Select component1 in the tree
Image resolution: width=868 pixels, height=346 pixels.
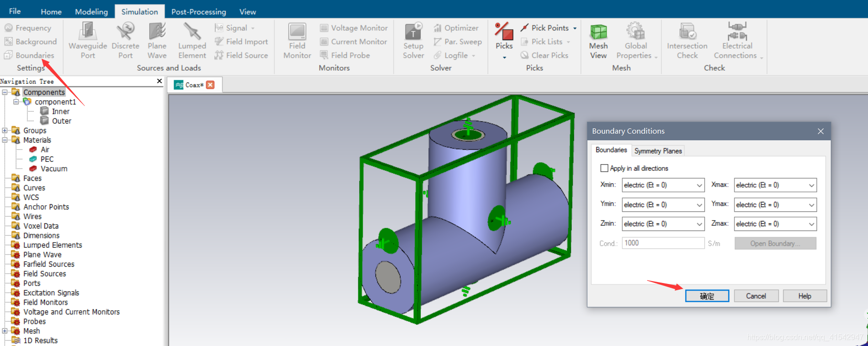(x=55, y=102)
